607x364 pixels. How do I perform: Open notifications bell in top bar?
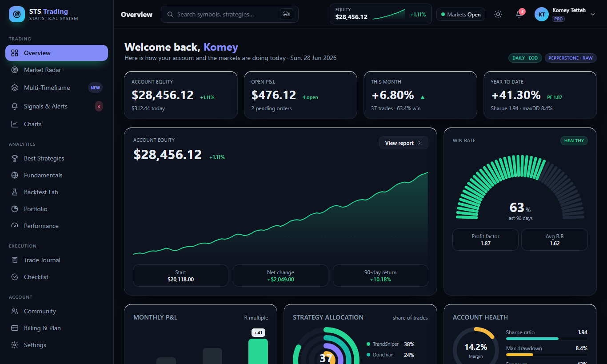tap(519, 14)
